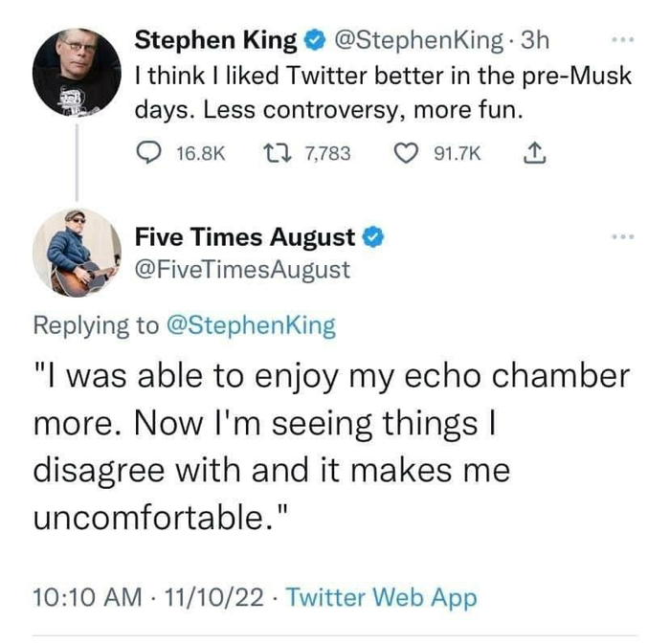The height and width of the screenshot is (644, 670).
Task: Click the Stephen King display name
Action: 215,40
